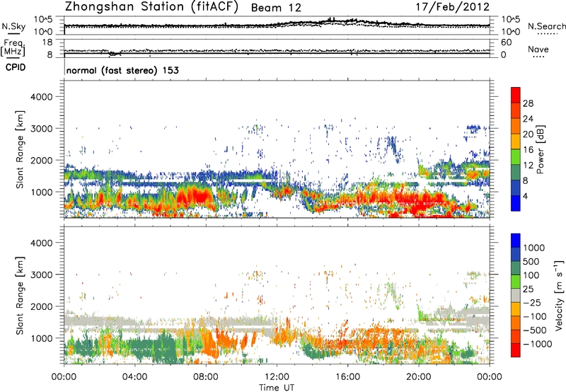
Task: Click the gray segment of velocity colorbar
Action: 516,295
